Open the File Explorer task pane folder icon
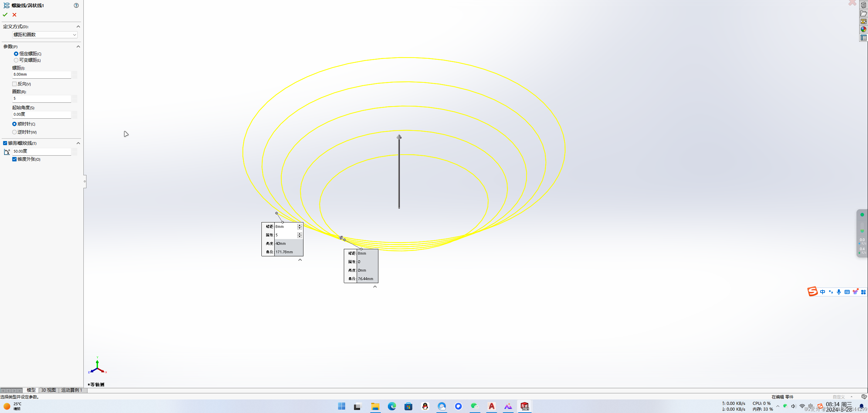 [864, 13]
